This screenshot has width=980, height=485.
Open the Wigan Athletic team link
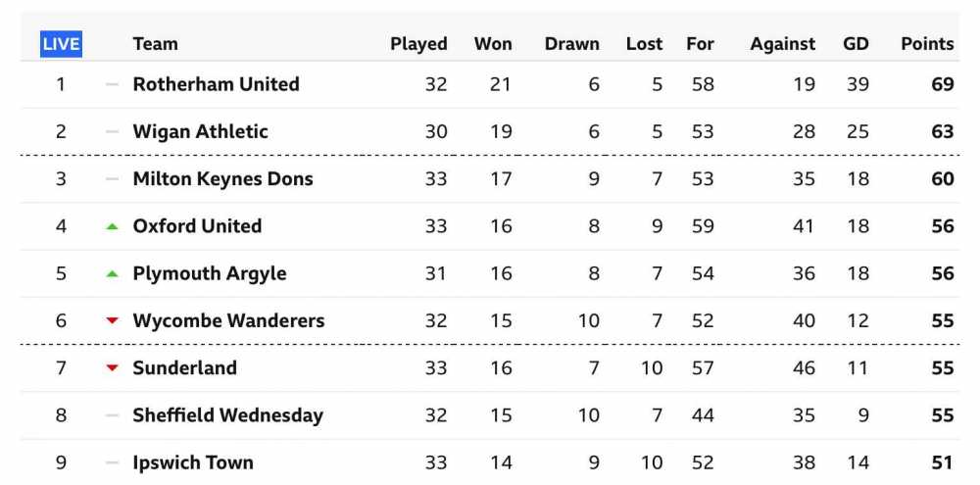click(201, 132)
